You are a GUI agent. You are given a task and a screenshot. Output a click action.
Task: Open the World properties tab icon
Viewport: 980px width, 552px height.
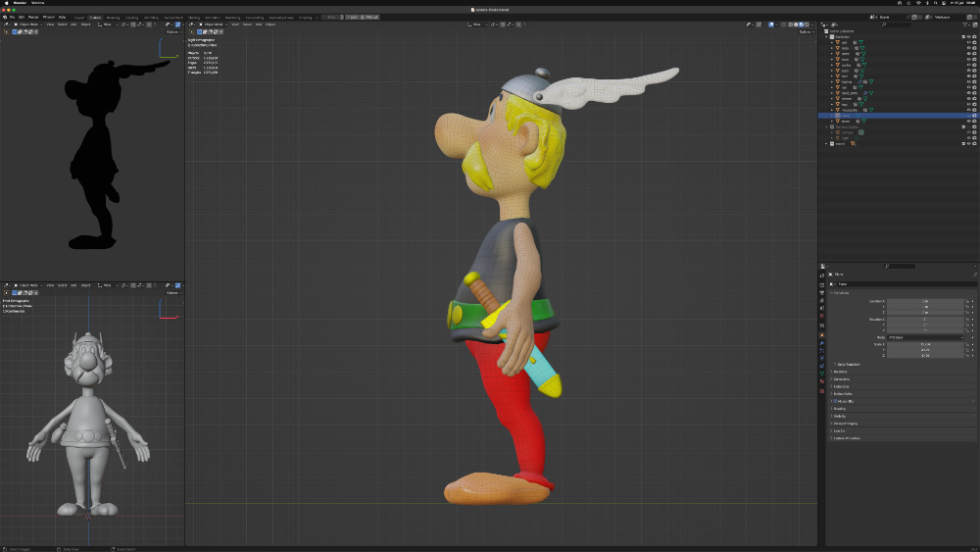coord(822,316)
